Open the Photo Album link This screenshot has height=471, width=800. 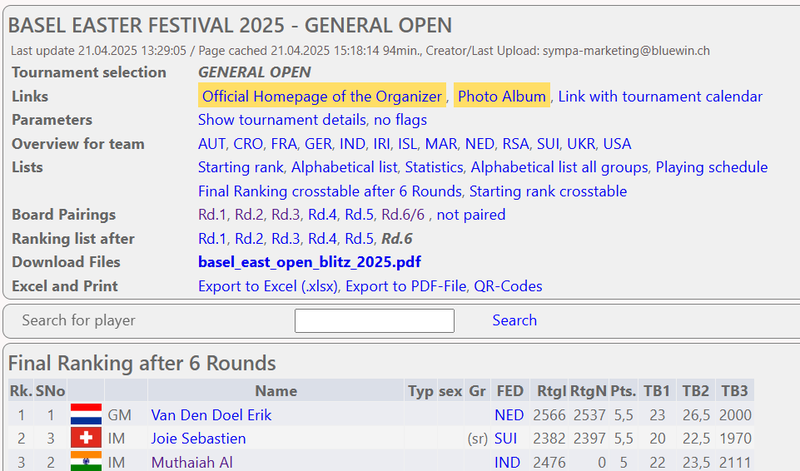pyautogui.click(x=502, y=96)
